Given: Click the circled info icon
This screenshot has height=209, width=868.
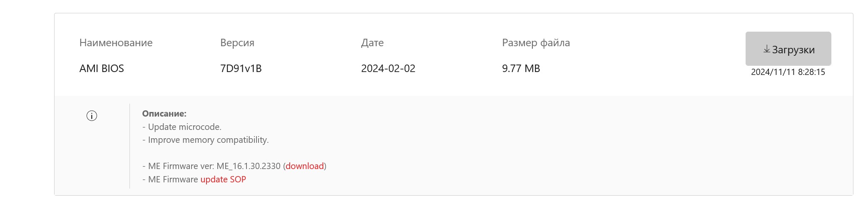Looking at the screenshot, I should [92, 116].
